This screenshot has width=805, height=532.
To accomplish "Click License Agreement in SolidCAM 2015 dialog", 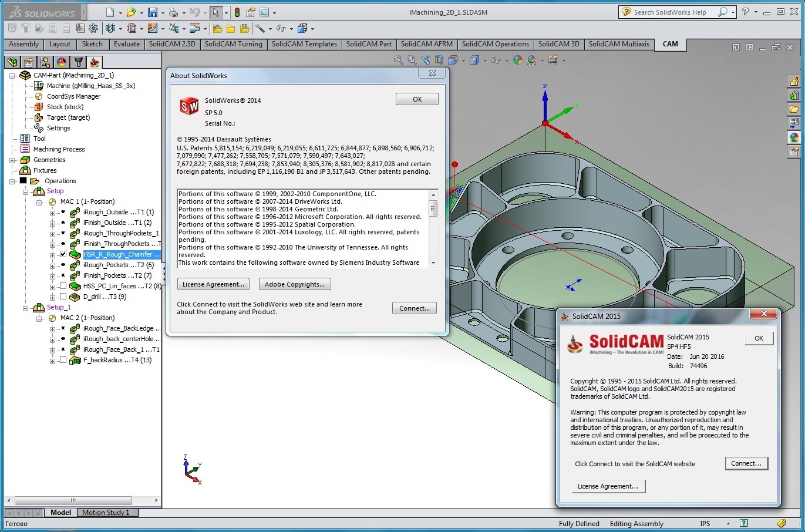I will pos(608,486).
